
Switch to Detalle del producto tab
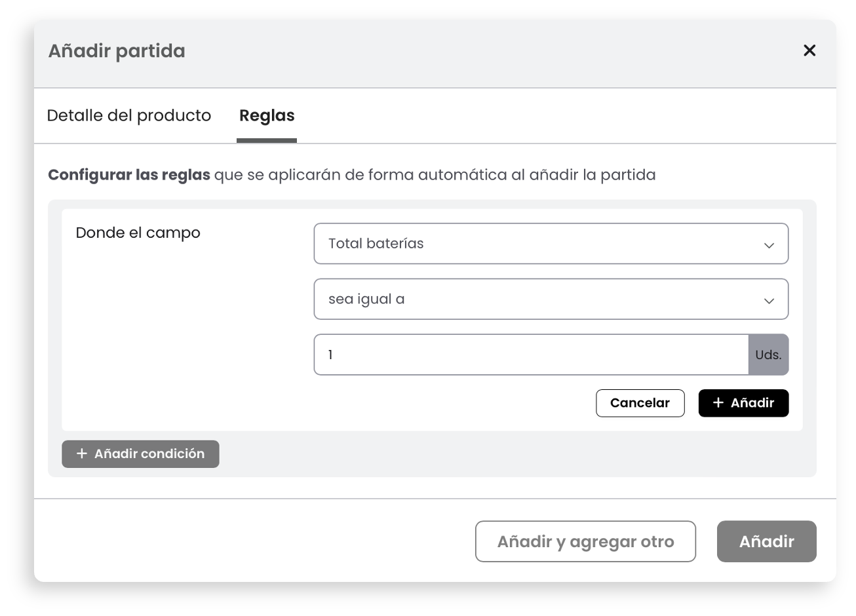pos(129,116)
